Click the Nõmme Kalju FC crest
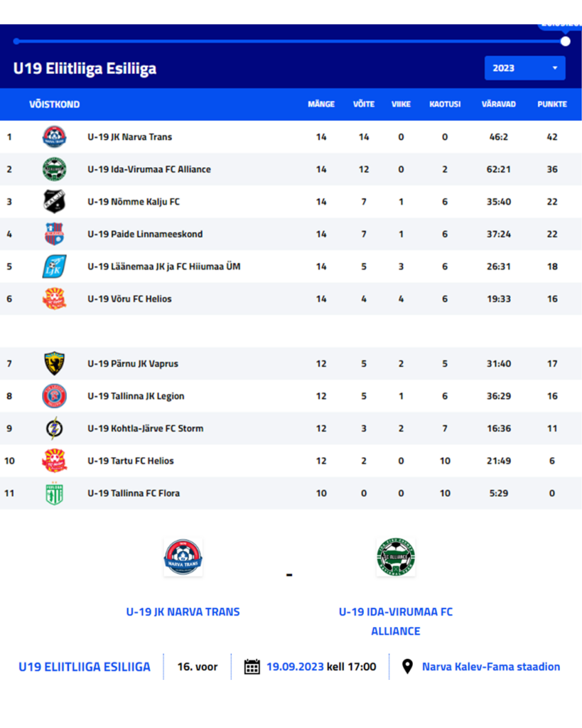 (54, 201)
